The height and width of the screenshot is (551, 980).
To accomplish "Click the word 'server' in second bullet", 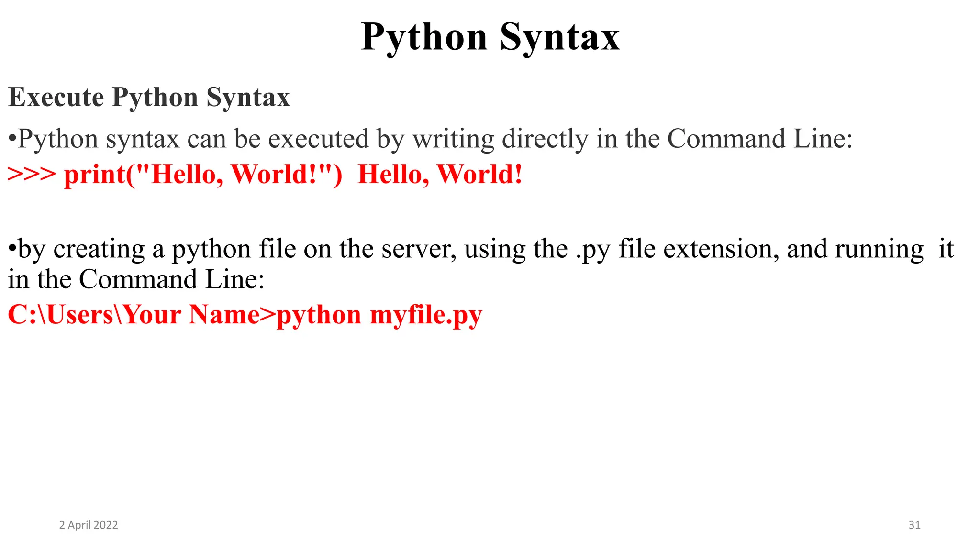I will [x=418, y=249].
